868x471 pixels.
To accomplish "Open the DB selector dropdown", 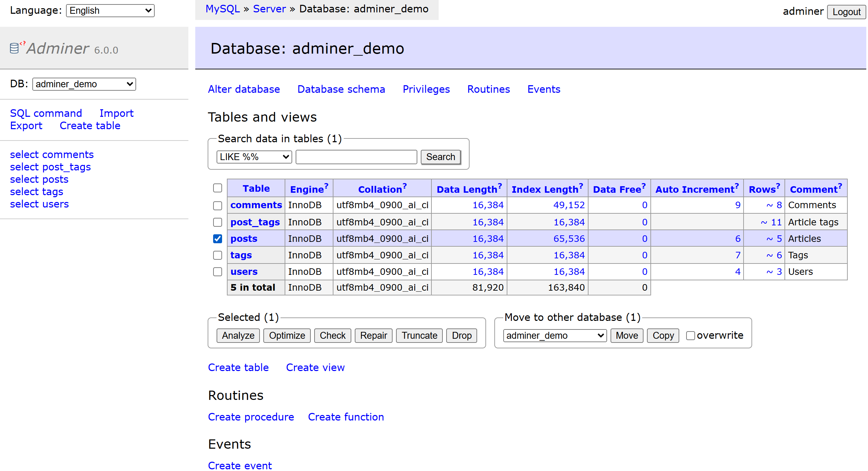I will pyautogui.click(x=84, y=84).
